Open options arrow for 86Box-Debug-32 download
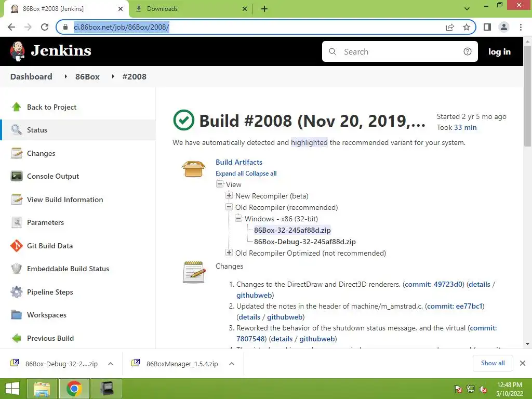The width and height of the screenshot is (532, 399). point(111,364)
